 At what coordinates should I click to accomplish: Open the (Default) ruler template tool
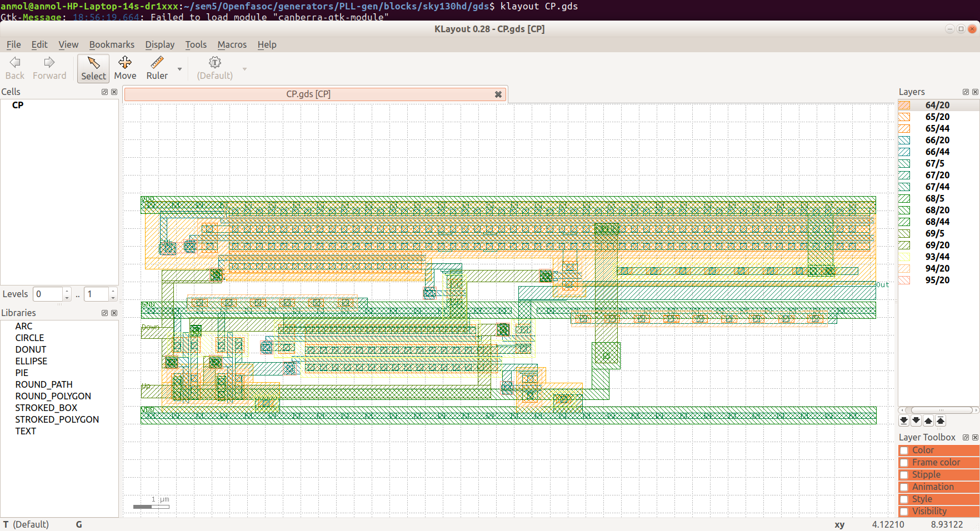[x=214, y=68]
